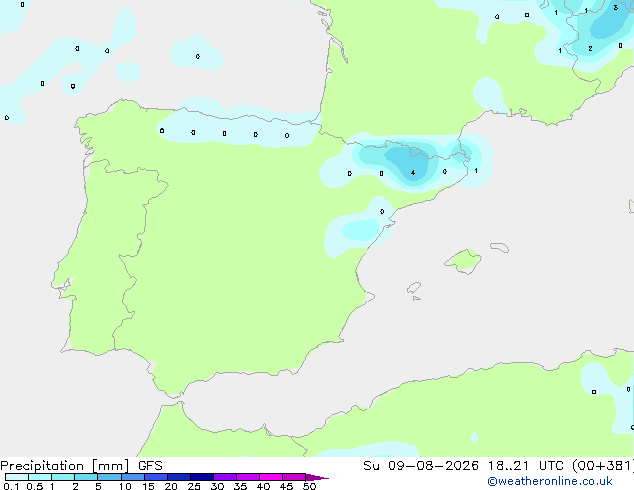
Task: Click the 'Precipitation [mm]' title text
Action: point(65,466)
